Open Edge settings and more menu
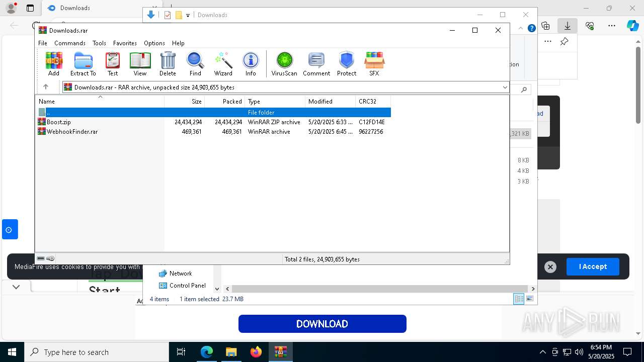 pos(612,26)
